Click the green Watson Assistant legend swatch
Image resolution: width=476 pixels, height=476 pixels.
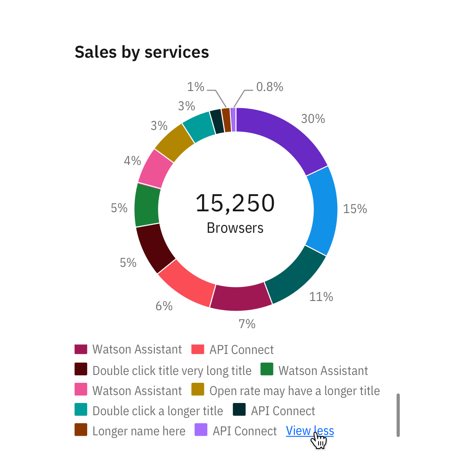coord(267,370)
